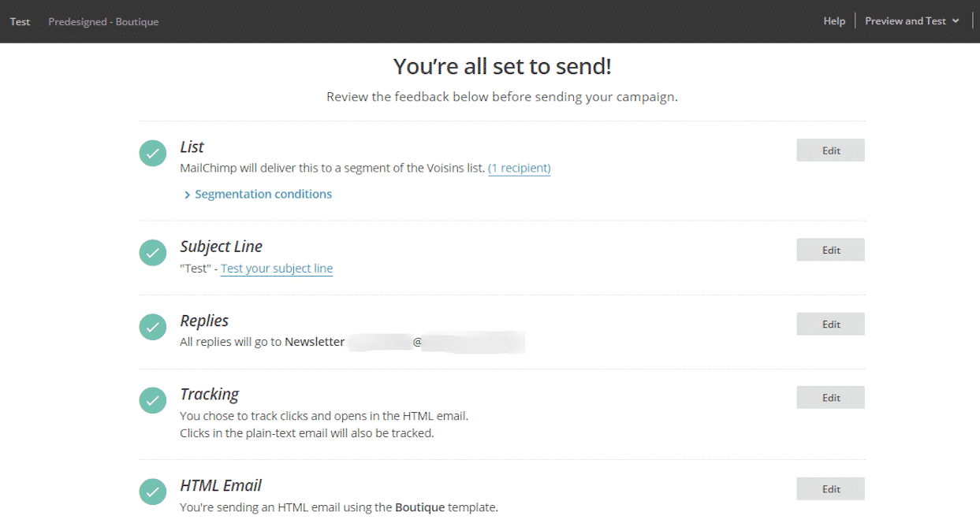Image resolution: width=980 pixels, height=527 pixels.
Task: Click the You're all set to send heading
Action: tap(502, 67)
